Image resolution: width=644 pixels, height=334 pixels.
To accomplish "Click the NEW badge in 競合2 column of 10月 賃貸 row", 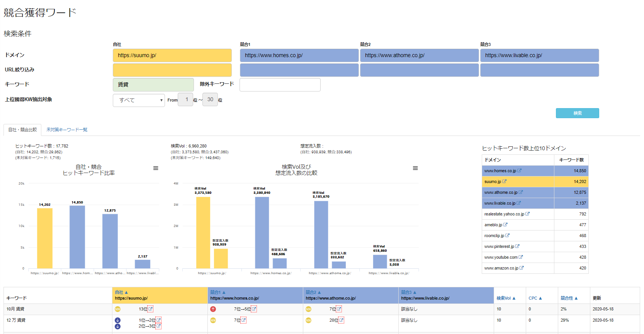I will [308, 309].
